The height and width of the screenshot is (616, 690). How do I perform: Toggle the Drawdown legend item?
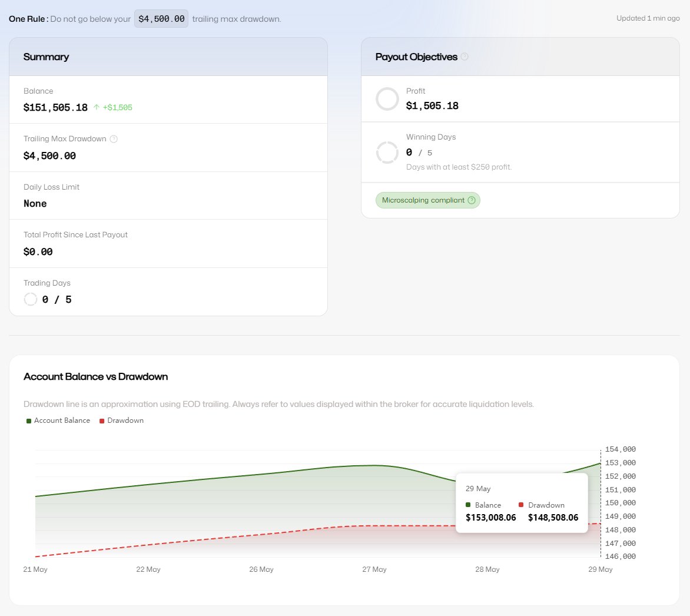(121, 420)
